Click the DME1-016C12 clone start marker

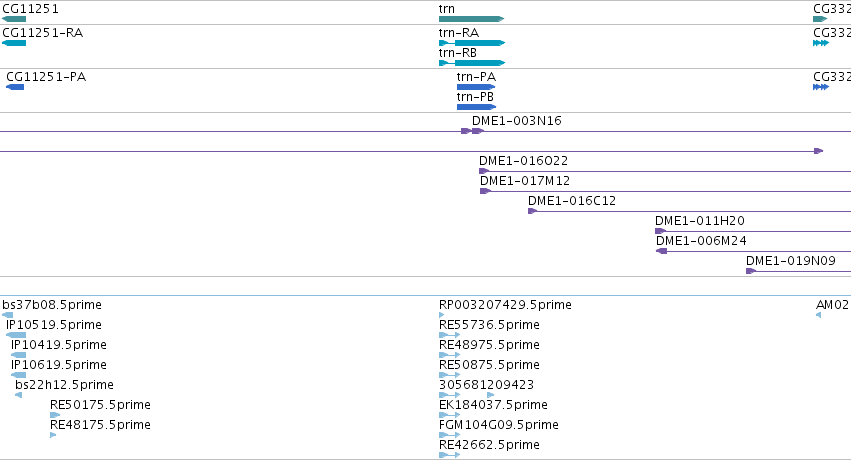(533, 211)
